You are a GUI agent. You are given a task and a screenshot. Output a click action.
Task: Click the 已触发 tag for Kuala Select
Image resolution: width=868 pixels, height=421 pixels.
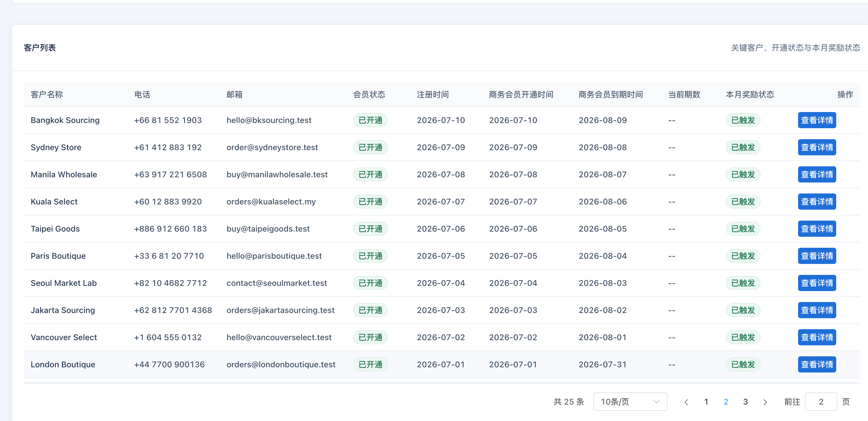[x=743, y=202]
